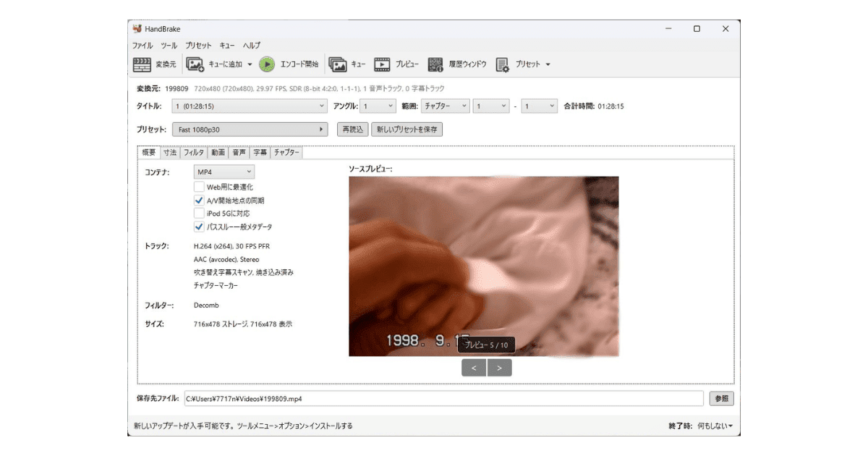Open the プレビュー preview icon
The width and height of the screenshot is (868, 456).
click(x=382, y=64)
